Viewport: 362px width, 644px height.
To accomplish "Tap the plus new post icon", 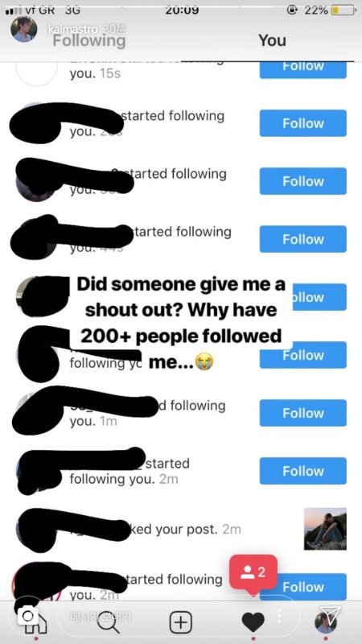I will click(x=180, y=622).
